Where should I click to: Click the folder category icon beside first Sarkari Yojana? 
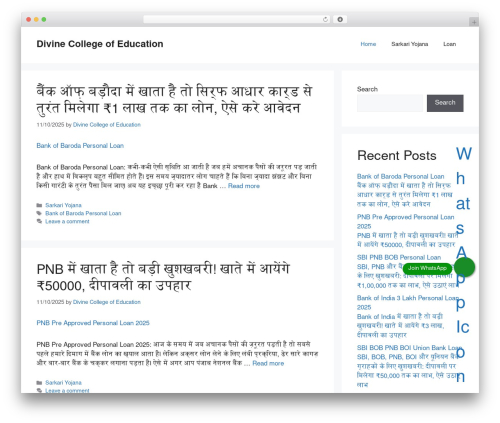tap(39, 205)
